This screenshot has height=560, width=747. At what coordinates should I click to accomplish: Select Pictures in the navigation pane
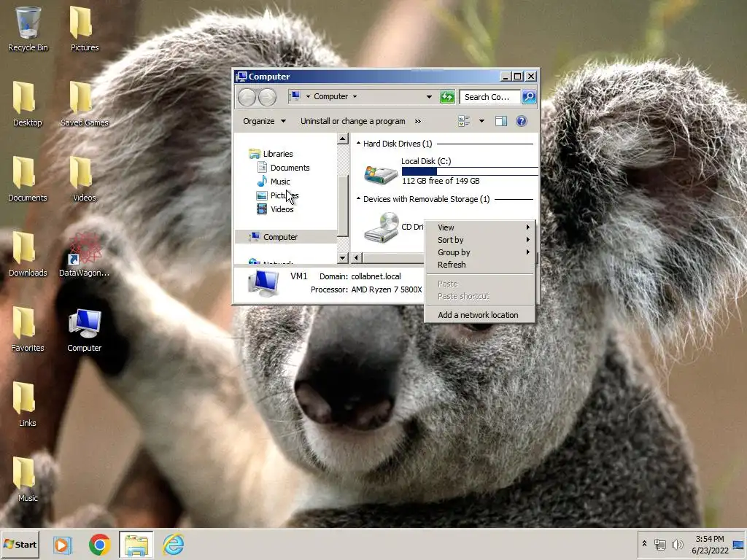point(285,195)
